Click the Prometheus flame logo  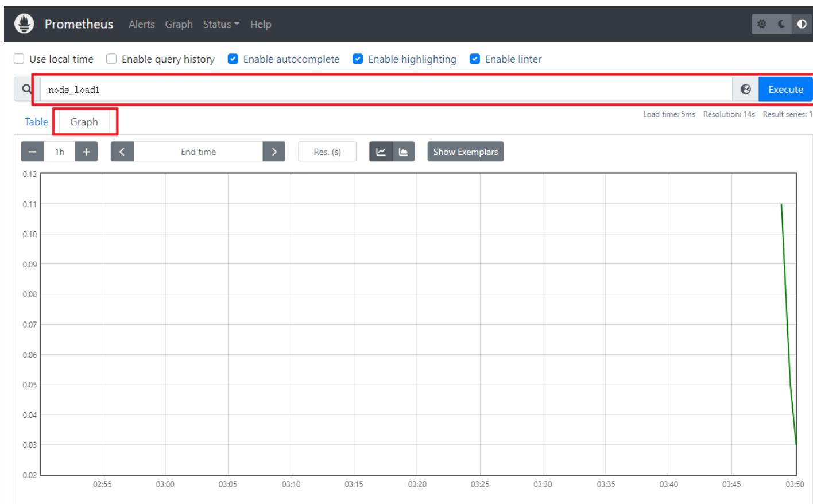click(x=25, y=24)
